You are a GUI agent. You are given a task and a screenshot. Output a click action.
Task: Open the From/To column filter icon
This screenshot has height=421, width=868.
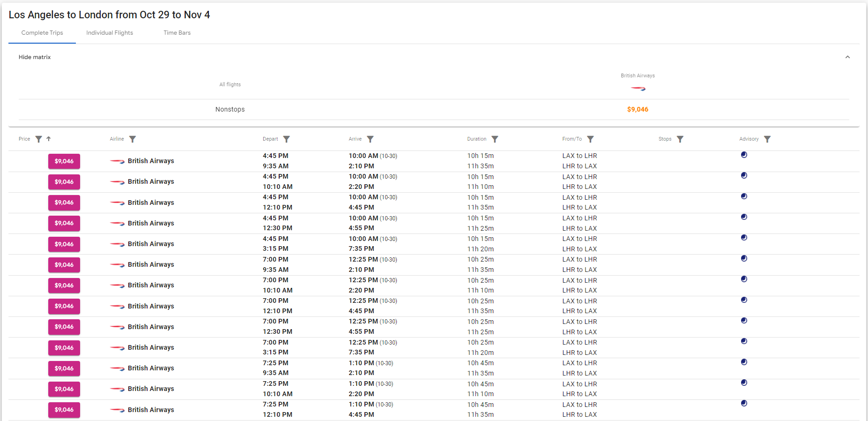[x=590, y=139]
